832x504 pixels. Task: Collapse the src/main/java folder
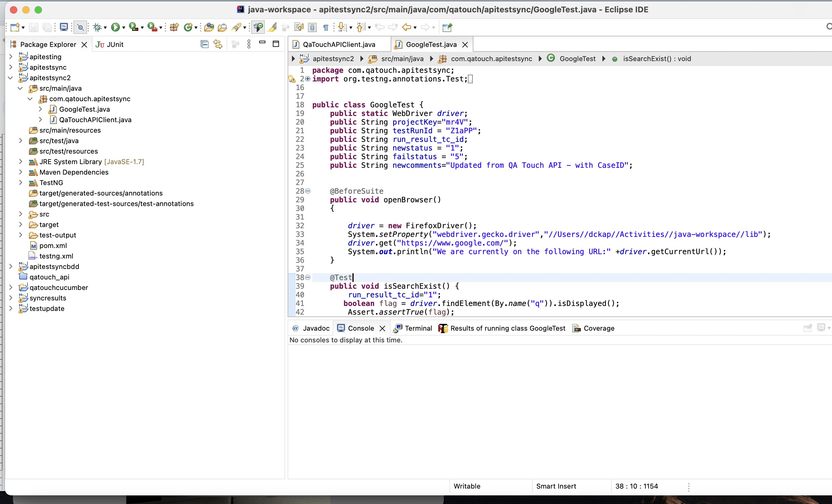click(x=20, y=88)
